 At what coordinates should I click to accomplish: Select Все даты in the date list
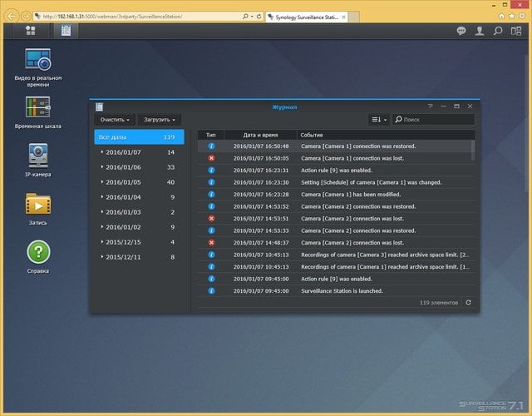point(139,136)
